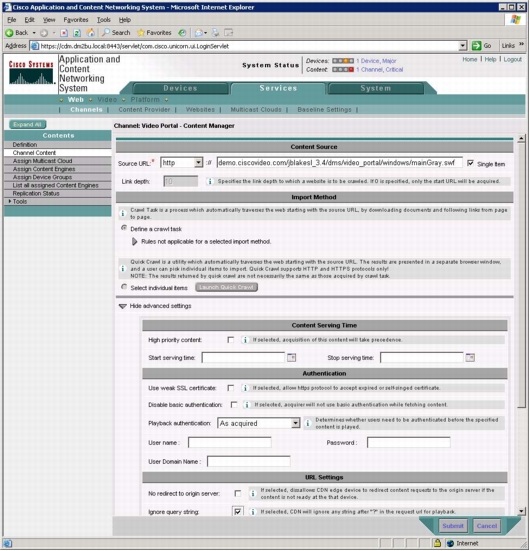530x551 pixels.
Task: Open the Playback authentication dropdown
Action: pyautogui.click(x=295, y=423)
